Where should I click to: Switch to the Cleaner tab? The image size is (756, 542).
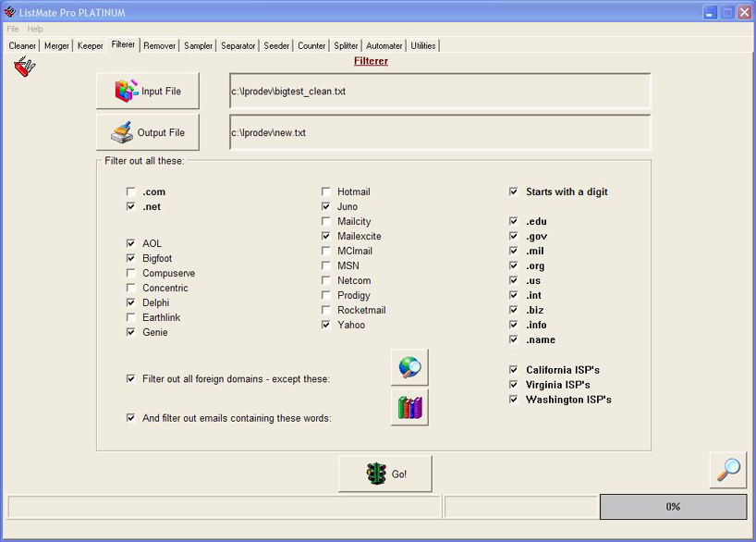pos(22,45)
